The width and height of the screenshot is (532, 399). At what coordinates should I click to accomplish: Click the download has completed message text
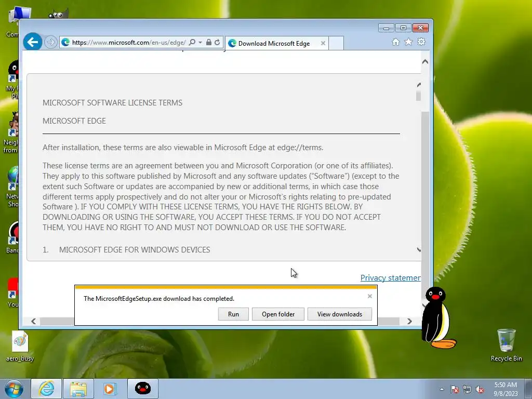point(159,299)
